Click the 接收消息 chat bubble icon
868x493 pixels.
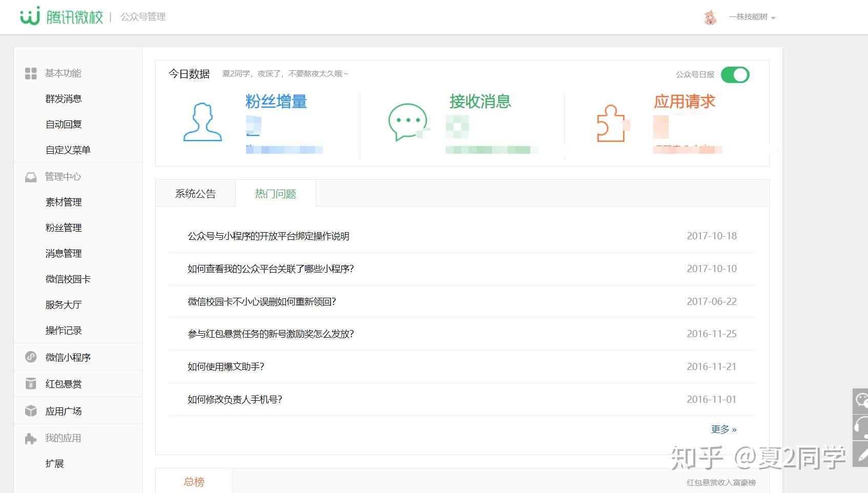408,122
